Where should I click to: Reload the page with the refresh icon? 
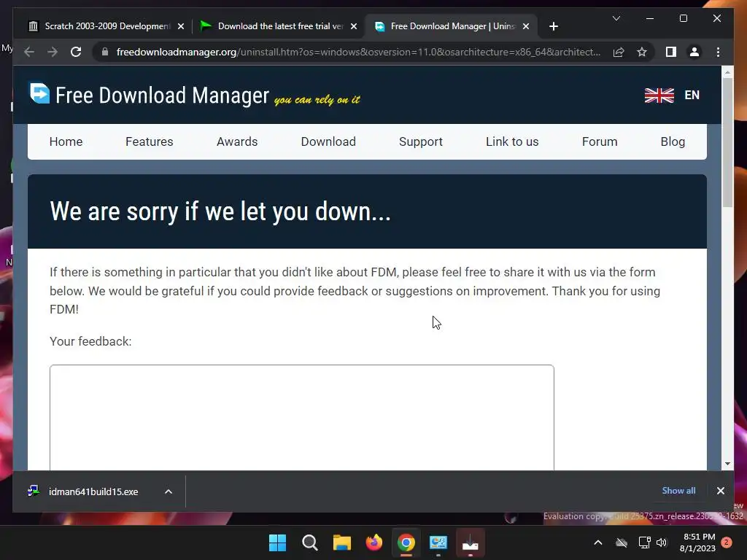pyautogui.click(x=76, y=52)
